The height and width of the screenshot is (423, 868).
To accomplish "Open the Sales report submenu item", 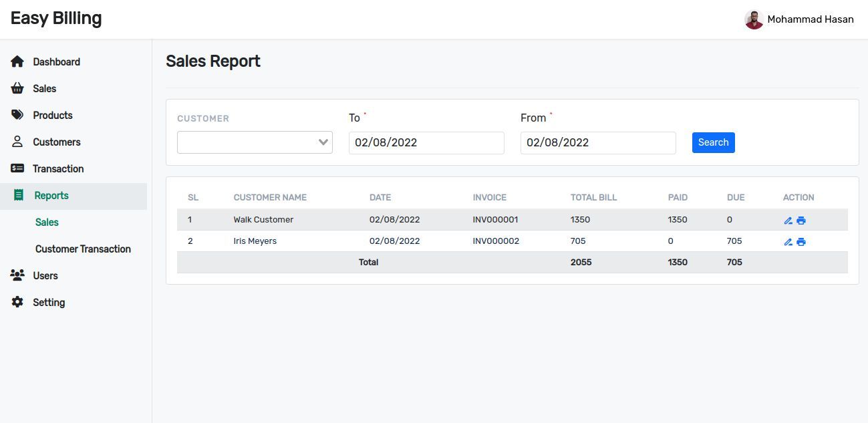I will point(47,223).
